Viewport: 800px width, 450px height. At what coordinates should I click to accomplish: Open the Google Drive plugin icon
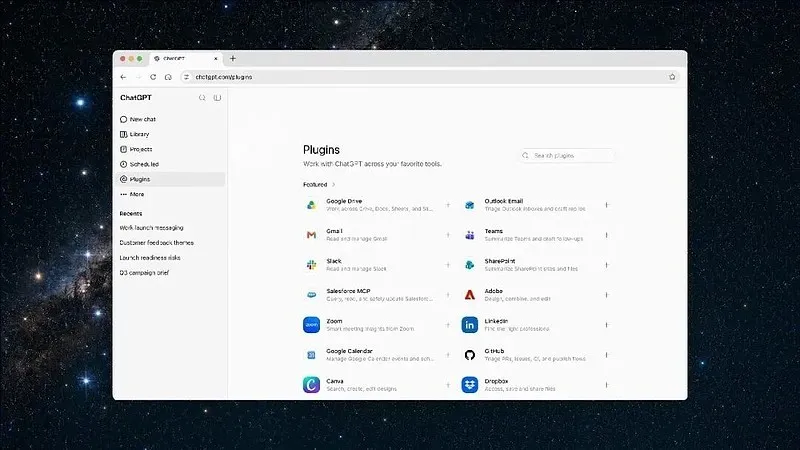(311, 205)
